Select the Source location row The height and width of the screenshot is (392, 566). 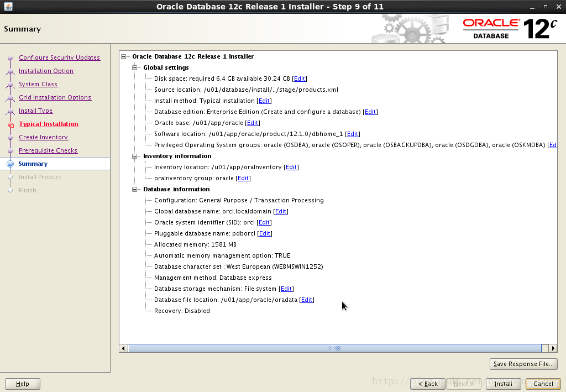[246, 90]
